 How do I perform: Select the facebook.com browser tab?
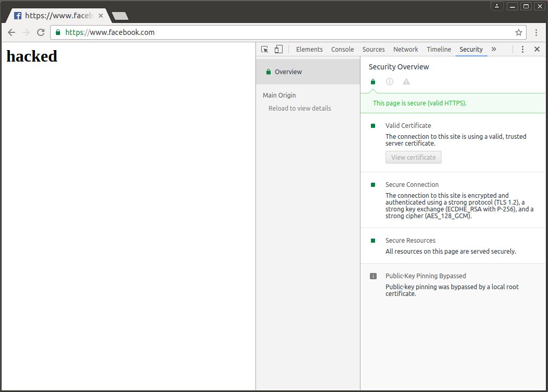pyautogui.click(x=57, y=16)
